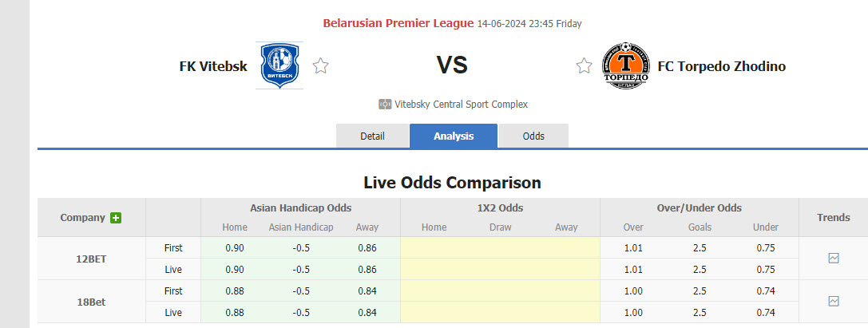Image resolution: width=868 pixels, height=328 pixels.
Task: Click the FK Vitebsk team name
Action: pyautogui.click(x=213, y=66)
